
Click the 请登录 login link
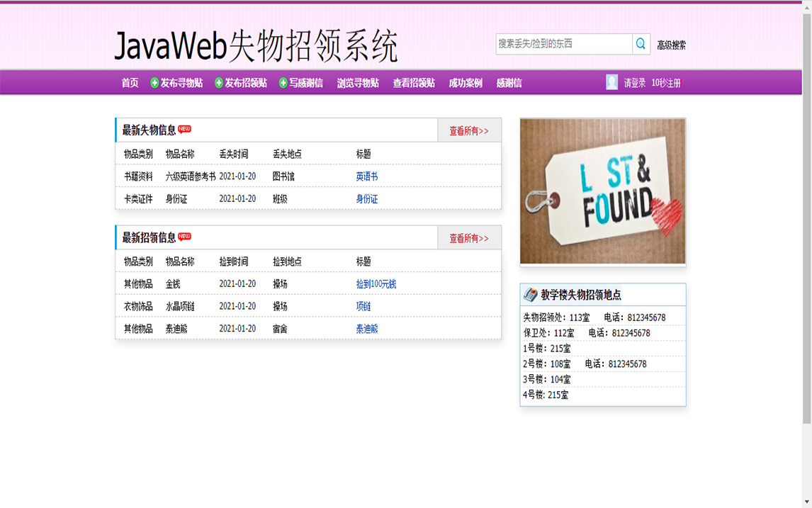pyautogui.click(x=634, y=83)
